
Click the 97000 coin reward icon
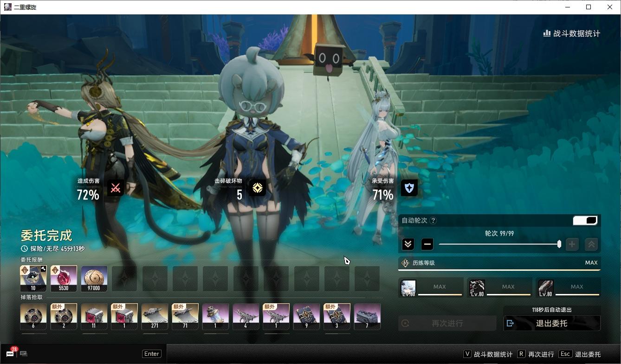tap(94, 278)
